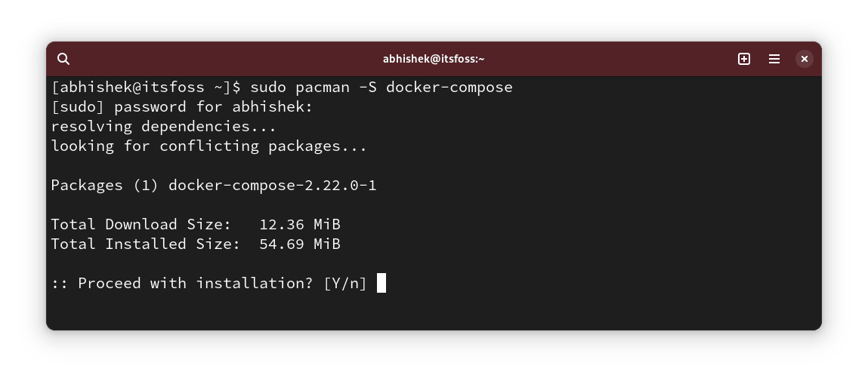This screenshot has height=381, width=868.
Task: Open the hamburger menu in title bar
Action: (x=774, y=59)
